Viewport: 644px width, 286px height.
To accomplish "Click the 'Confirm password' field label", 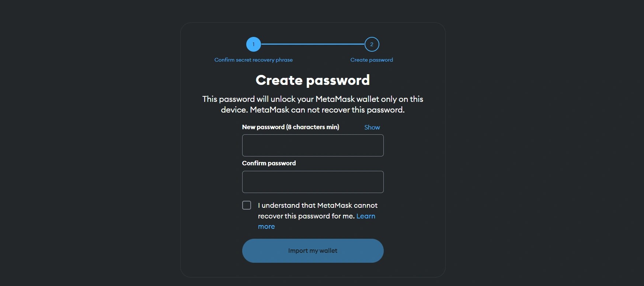I will 269,163.
